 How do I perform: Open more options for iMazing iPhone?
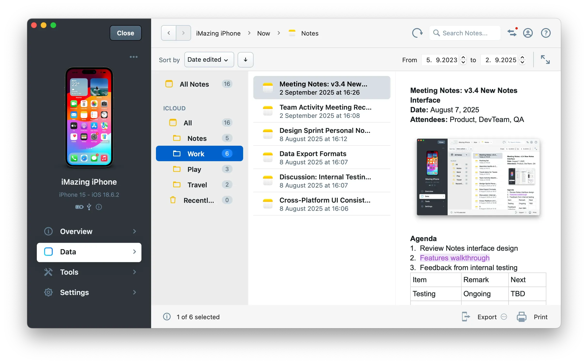click(133, 57)
